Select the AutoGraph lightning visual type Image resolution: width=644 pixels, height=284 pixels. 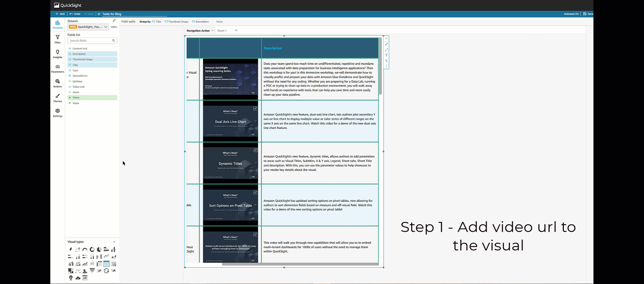coord(71,249)
